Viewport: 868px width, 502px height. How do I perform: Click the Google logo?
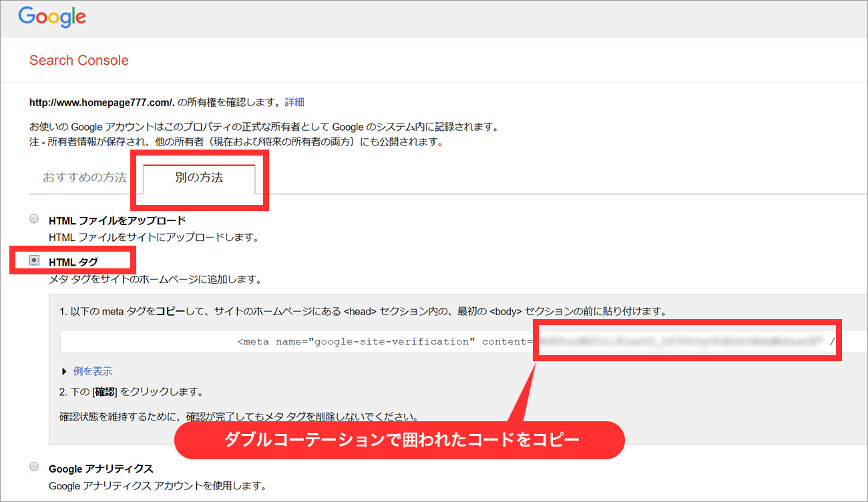click(52, 17)
